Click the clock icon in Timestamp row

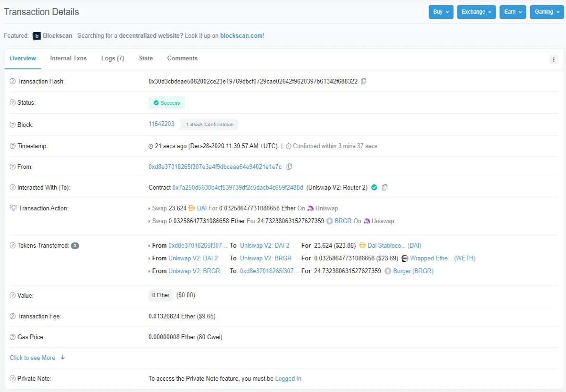(x=151, y=146)
